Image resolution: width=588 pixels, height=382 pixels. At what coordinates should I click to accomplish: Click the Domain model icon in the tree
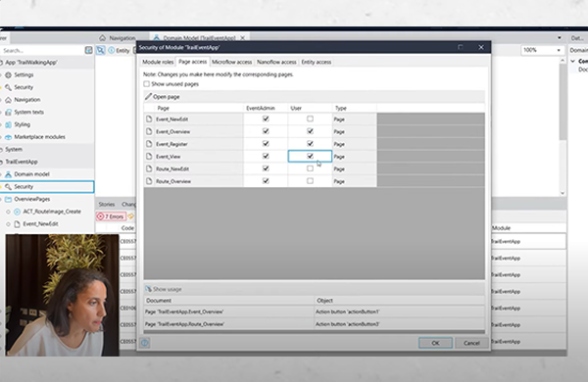[8, 174]
